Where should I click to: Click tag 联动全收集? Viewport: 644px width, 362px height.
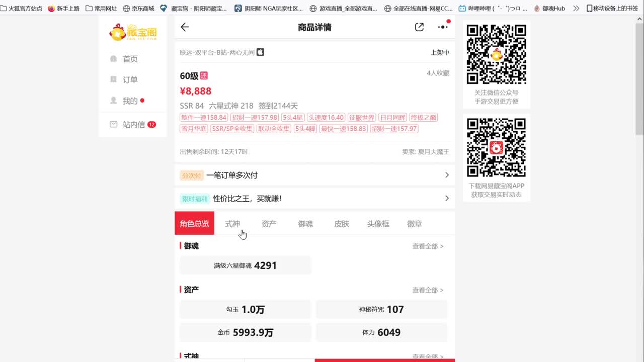pos(274,129)
